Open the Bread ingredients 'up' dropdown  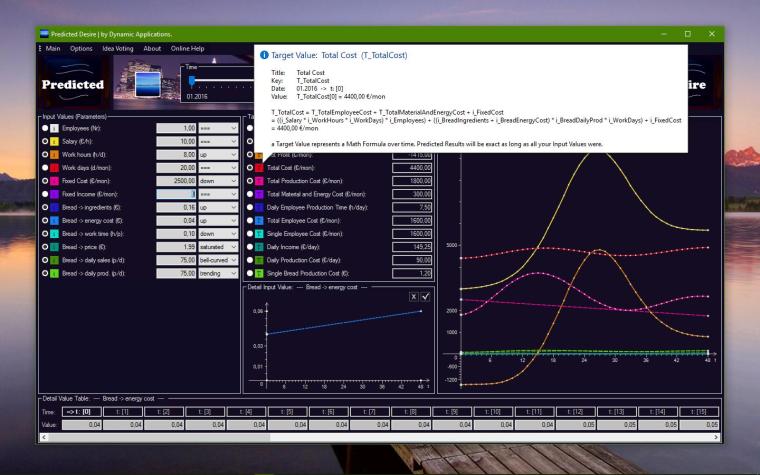click(x=218, y=207)
